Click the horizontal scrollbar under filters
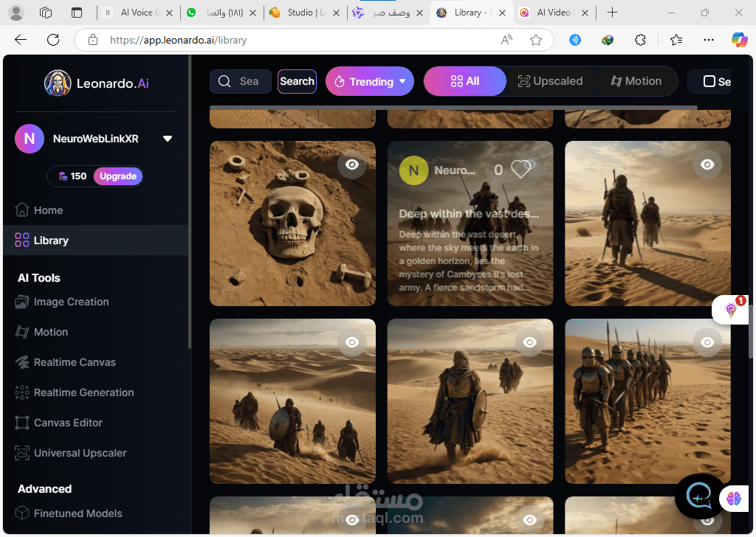Screen dimensions: 756x537 point(454,108)
